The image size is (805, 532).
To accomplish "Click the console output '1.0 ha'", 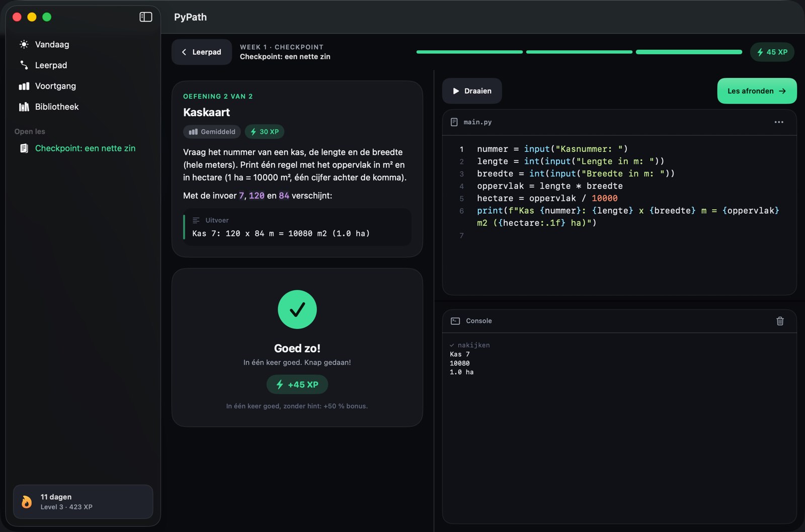I will 462,372.
